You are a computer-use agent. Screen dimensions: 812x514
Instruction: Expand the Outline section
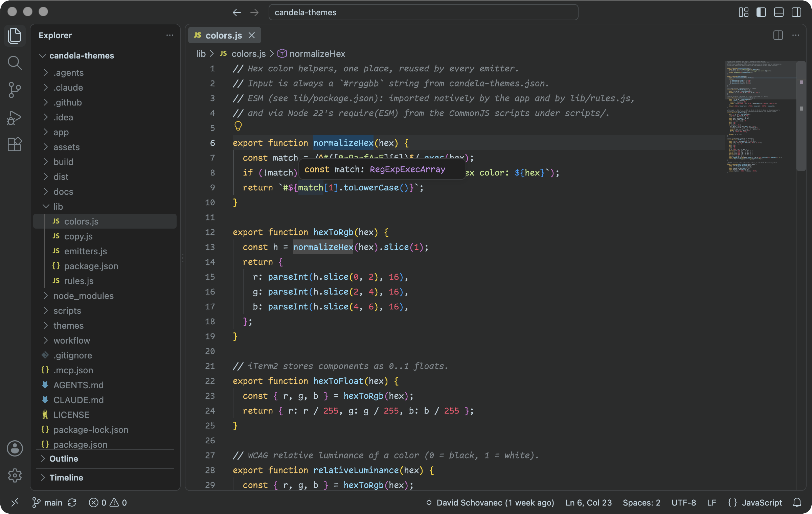point(105,459)
